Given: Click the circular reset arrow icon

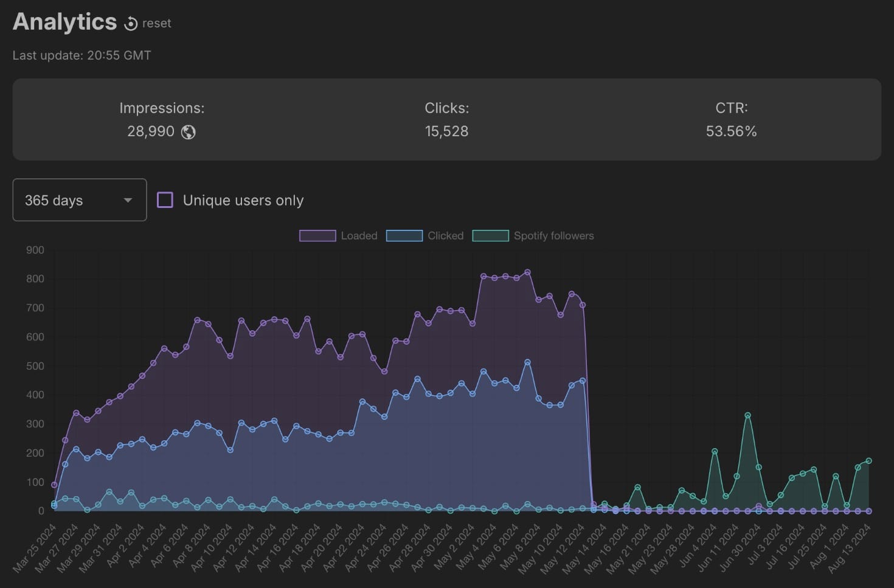Looking at the screenshot, I should click(x=131, y=24).
